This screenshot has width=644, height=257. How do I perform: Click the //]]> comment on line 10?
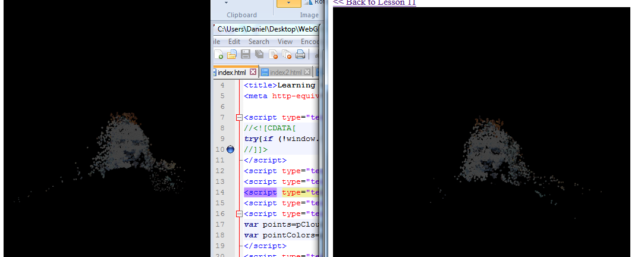pos(256,150)
